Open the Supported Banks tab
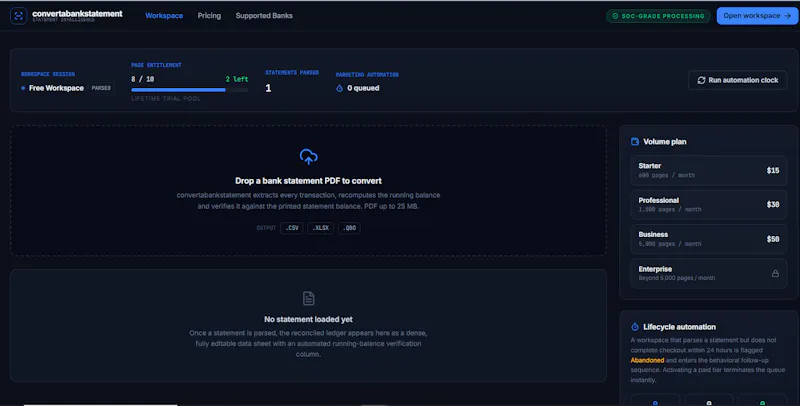800x406 pixels. (x=264, y=16)
